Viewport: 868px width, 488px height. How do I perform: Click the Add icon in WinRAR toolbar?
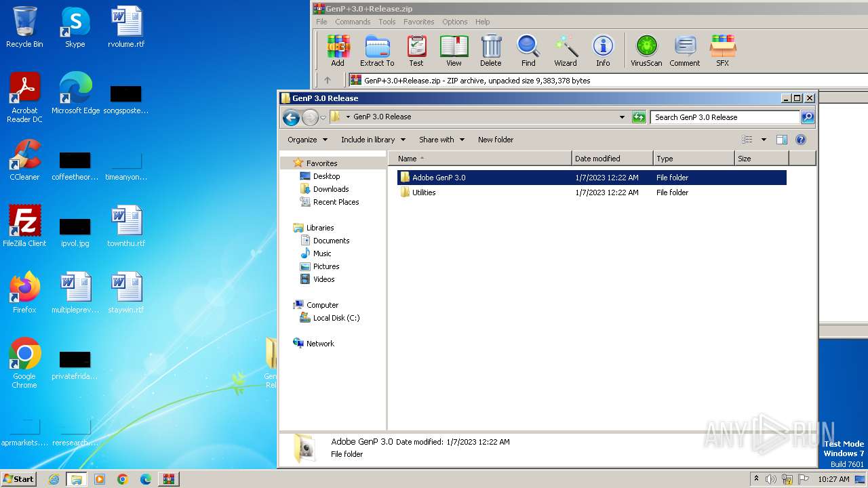tap(338, 51)
